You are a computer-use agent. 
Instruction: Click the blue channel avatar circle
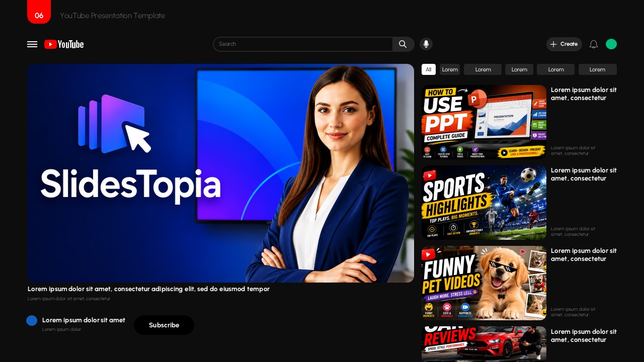pyautogui.click(x=32, y=321)
